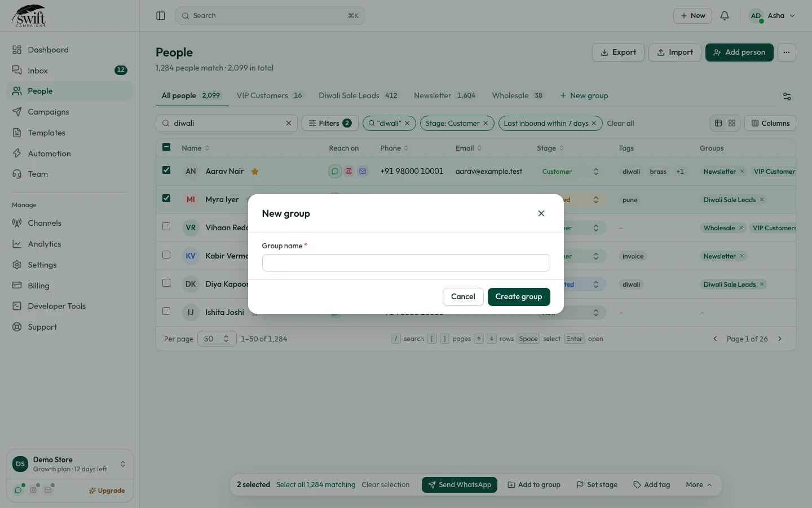Open the VIP Customers tab
The width and height of the screenshot is (812, 508).
tap(270, 96)
